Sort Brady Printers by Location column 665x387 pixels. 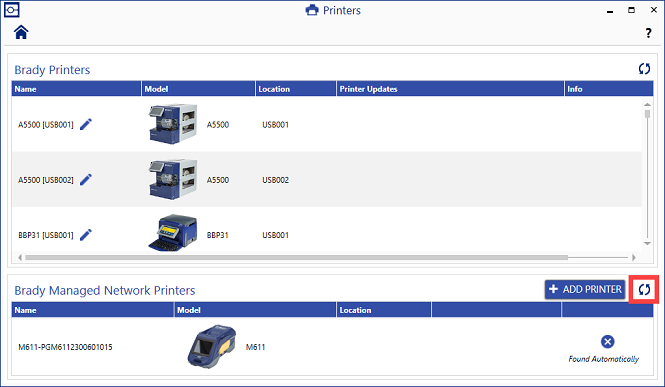296,89
